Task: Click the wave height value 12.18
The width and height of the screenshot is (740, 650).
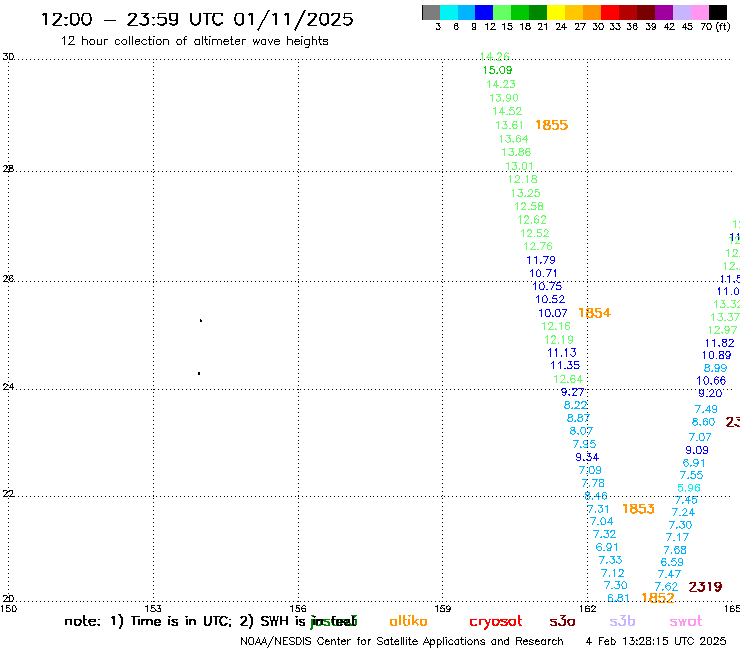Action: pyautogui.click(x=522, y=179)
